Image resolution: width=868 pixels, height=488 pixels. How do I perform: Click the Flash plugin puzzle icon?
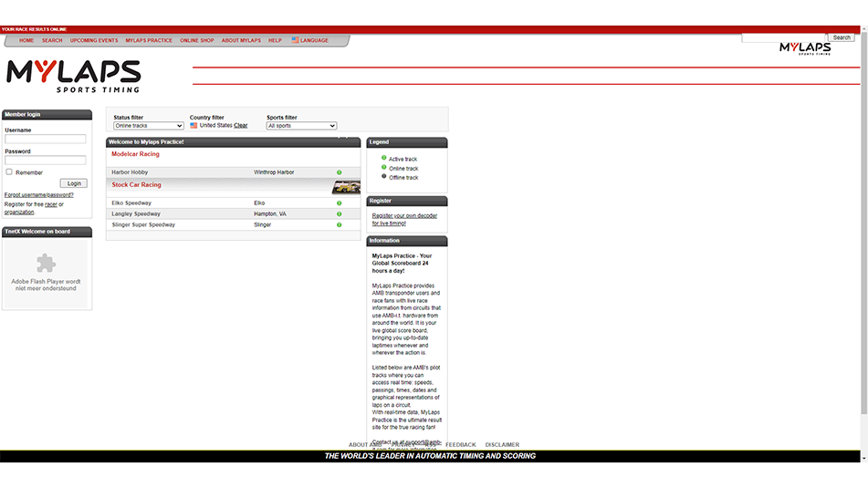(x=46, y=264)
